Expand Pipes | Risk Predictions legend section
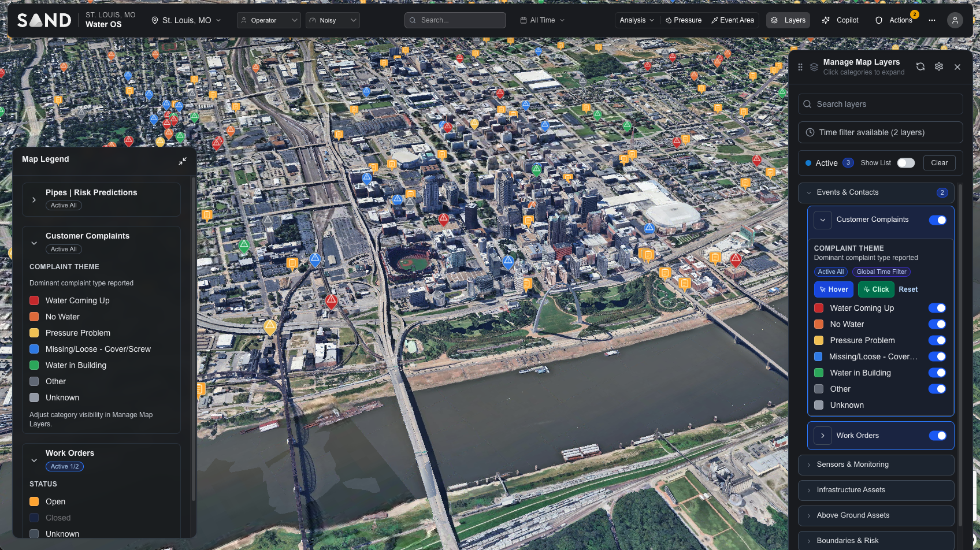 point(34,200)
